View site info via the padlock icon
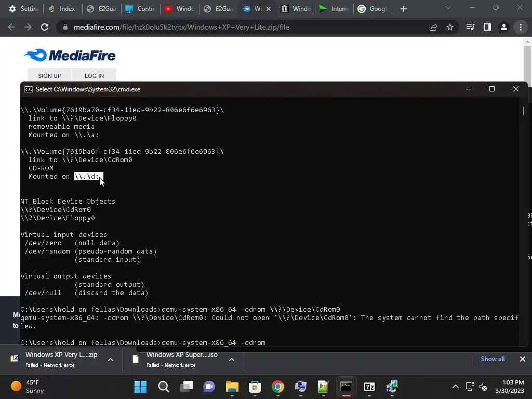 [x=65, y=27]
